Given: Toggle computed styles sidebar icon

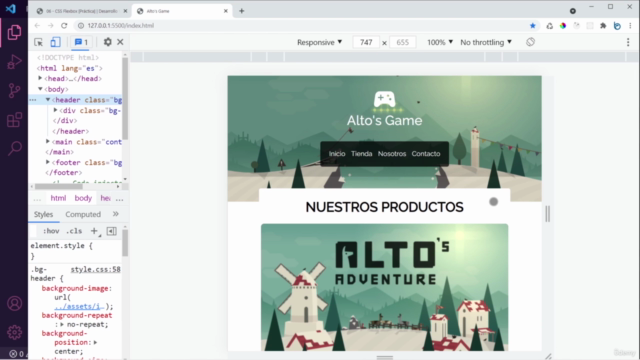Looking at the screenshot, I should click(111, 231).
